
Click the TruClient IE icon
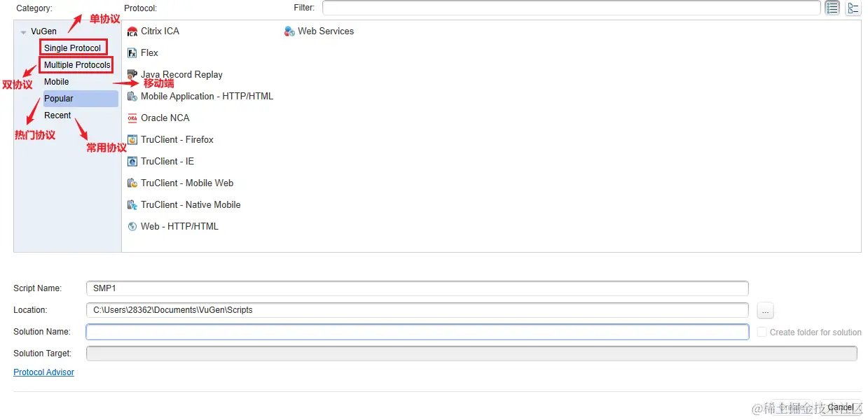(x=132, y=162)
